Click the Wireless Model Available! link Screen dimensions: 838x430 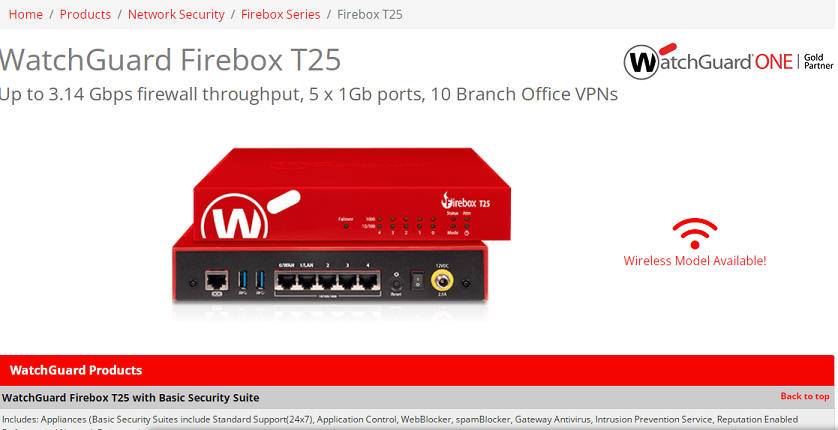click(x=695, y=261)
